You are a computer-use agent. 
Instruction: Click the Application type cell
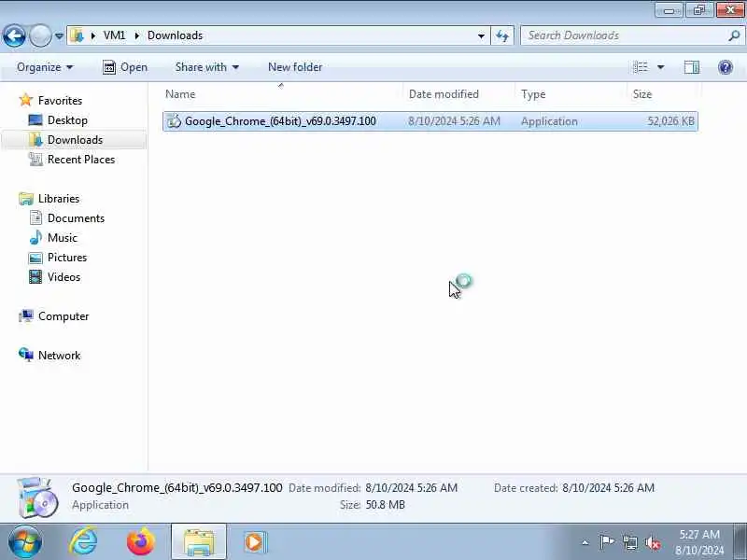point(549,121)
